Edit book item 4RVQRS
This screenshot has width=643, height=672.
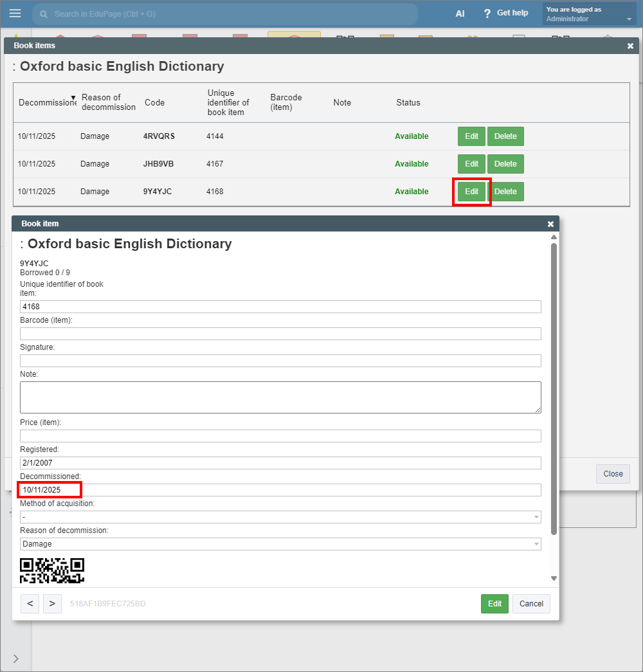(471, 136)
